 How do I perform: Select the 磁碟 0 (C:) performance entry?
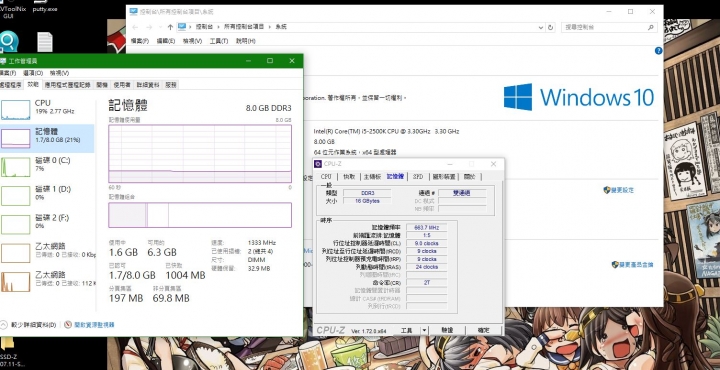[47, 167]
